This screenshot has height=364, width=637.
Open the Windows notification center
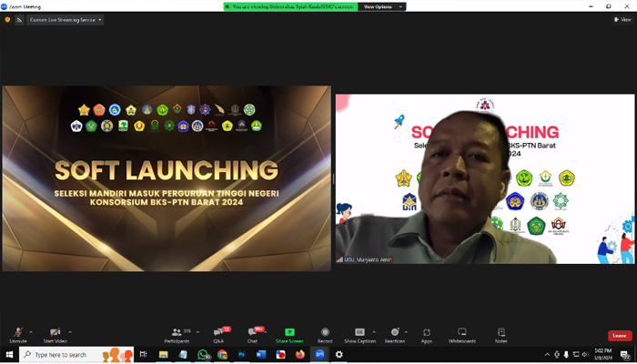pos(625,355)
